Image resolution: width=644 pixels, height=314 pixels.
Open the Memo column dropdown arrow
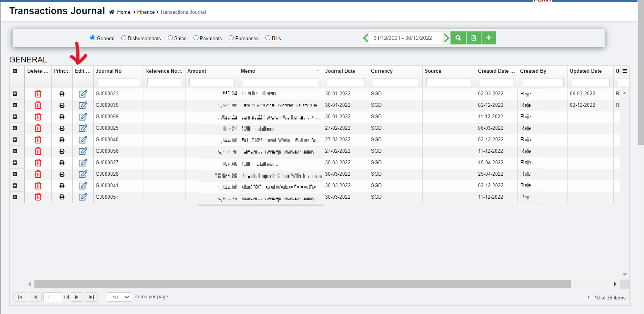pyautogui.click(x=317, y=71)
